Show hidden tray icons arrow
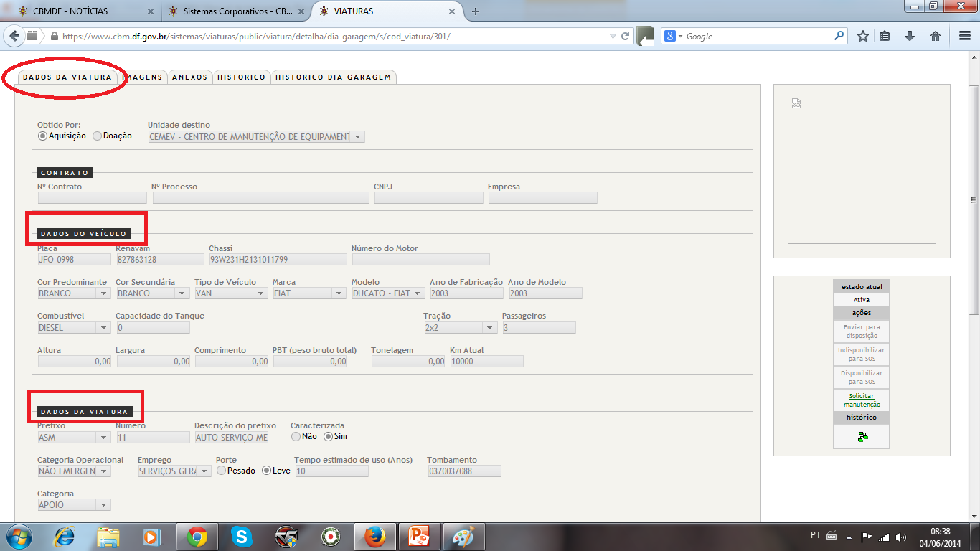This screenshot has width=980, height=551. coord(849,537)
